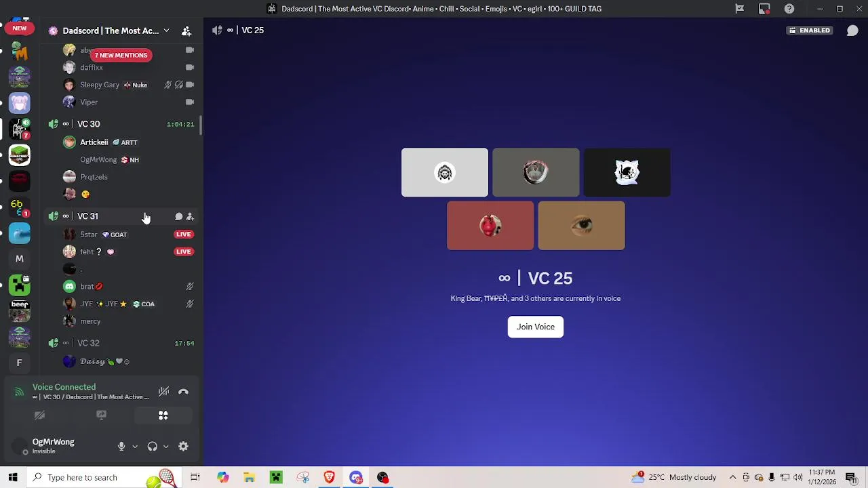The height and width of the screenshot is (488, 868).
Task: Toggle headphone deafen
Action: tap(152, 447)
